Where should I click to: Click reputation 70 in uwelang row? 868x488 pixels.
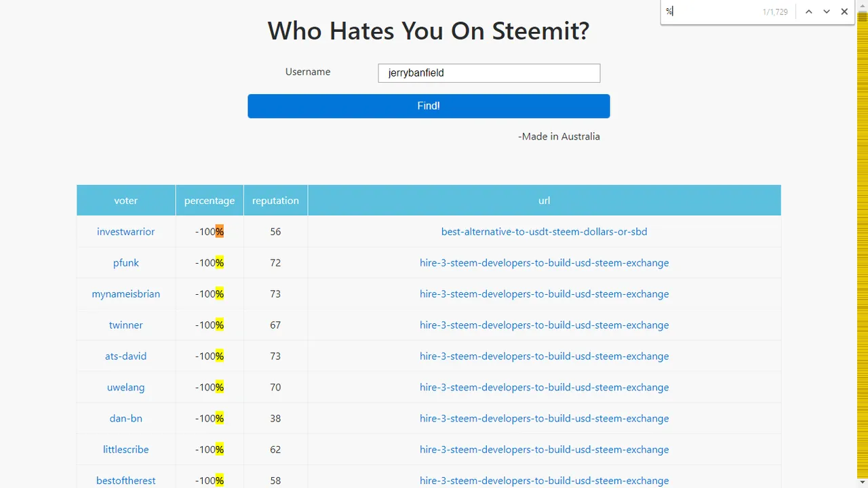[x=275, y=388]
